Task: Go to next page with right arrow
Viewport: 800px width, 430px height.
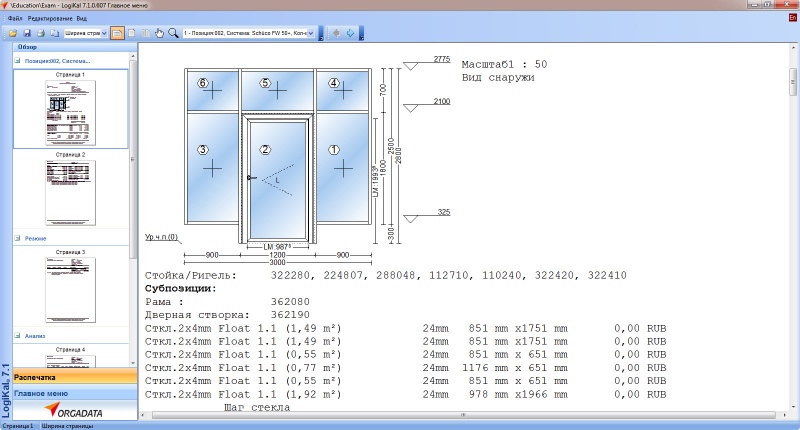Action: [x=351, y=33]
